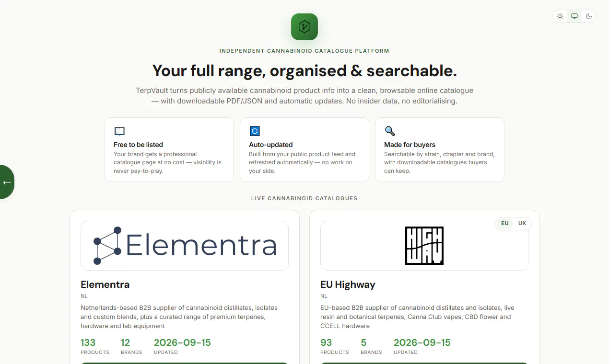
Task: Click the TerpVault intro paragraph
Action: coord(304,96)
